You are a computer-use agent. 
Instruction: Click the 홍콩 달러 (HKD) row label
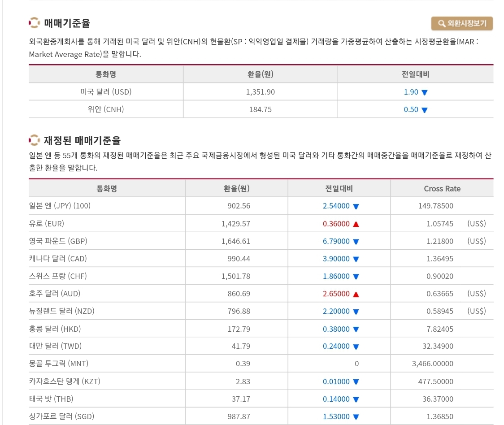[x=55, y=329]
